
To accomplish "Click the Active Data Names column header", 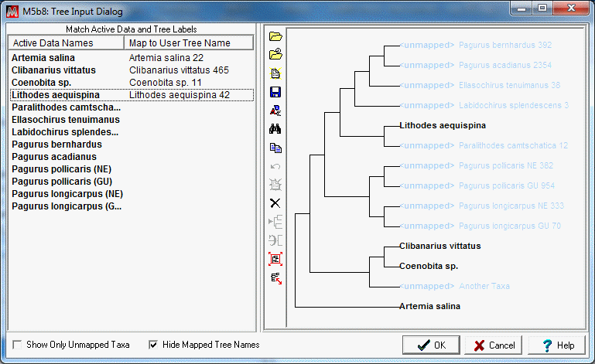I will tap(67, 43).
